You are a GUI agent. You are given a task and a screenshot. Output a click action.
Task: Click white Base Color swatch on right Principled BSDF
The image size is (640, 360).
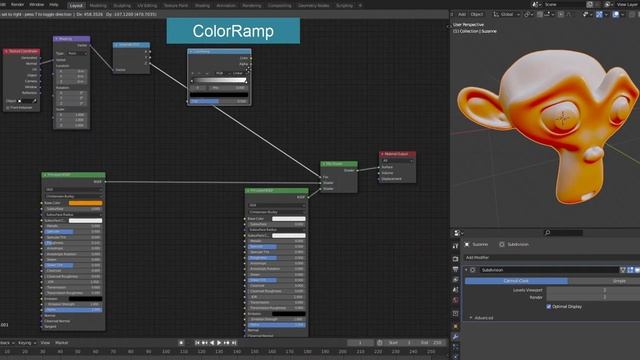pos(289,219)
